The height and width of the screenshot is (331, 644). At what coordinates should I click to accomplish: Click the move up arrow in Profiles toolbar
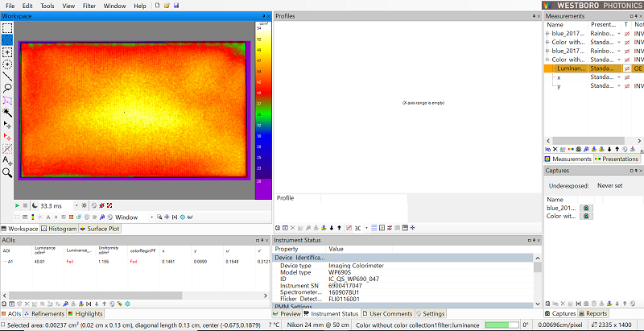click(x=339, y=228)
